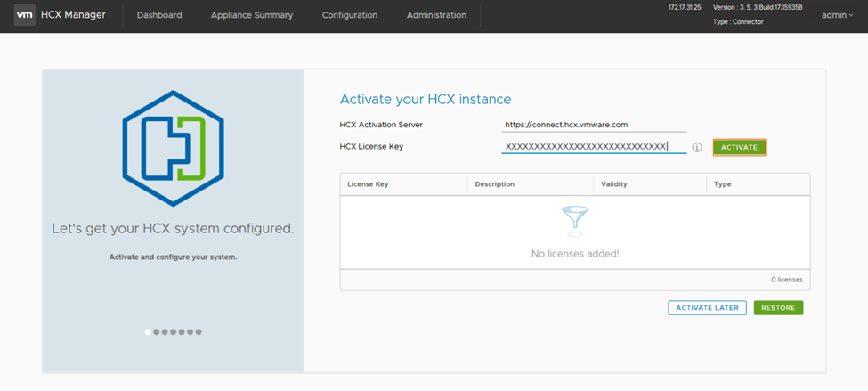
Task: Open the Administration menu
Action: (436, 15)
